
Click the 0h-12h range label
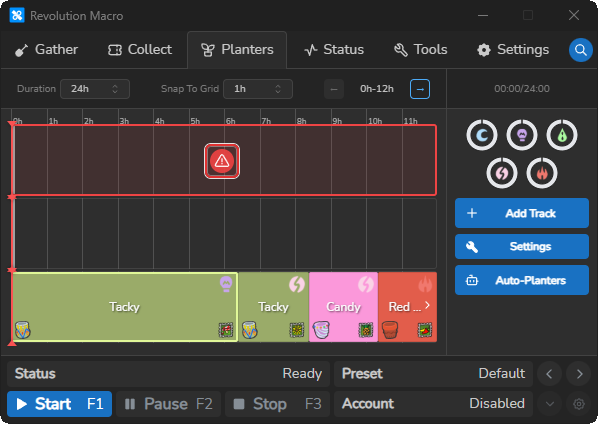coord(377,89)
